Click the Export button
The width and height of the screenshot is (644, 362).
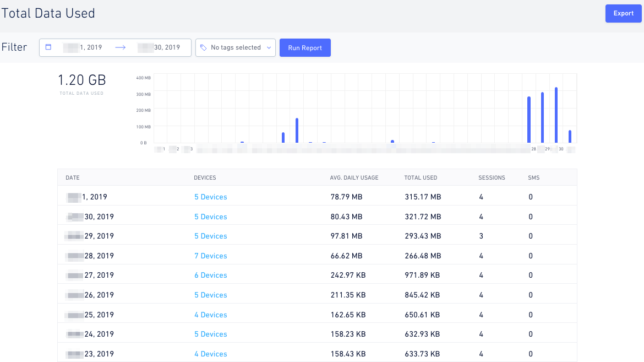tap(623, 14)
